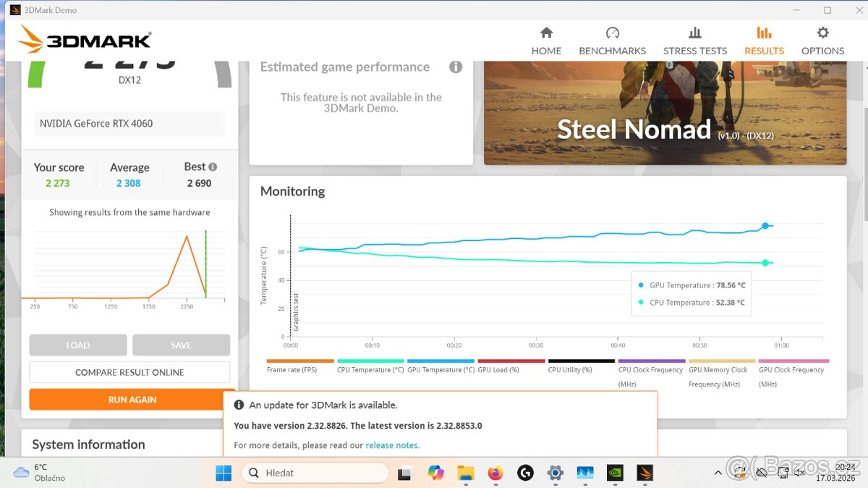Select the RESULTS tab
The image size is (868, 488).
tap(764, 41)
